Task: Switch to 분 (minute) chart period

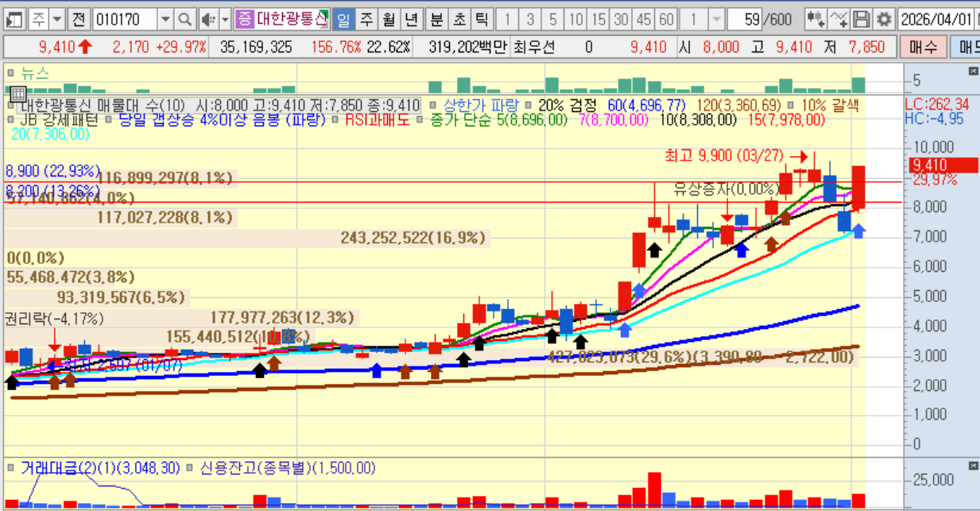Action: tap(437, 18)
